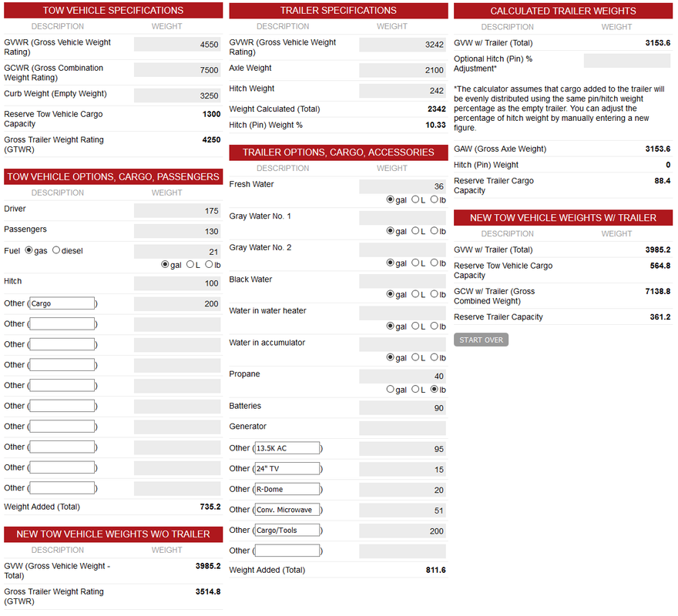Image resolution: width=678 pixels, height=616 pixels.
Task: Select L unit for Gray Water No. 1
Action: coord(415,232)
